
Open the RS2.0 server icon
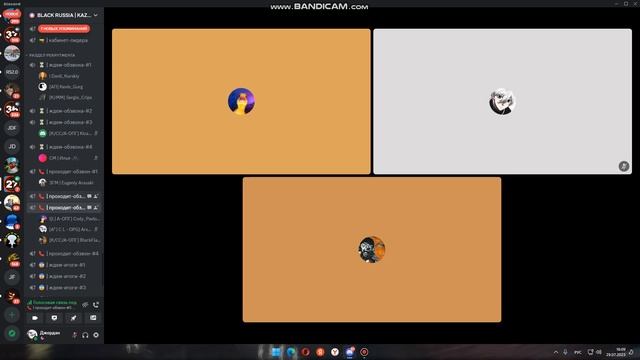tap(12, 72)
